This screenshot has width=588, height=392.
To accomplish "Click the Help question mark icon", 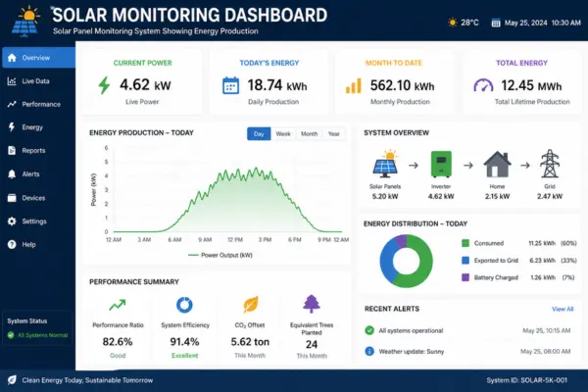I will tap(12, 245).
